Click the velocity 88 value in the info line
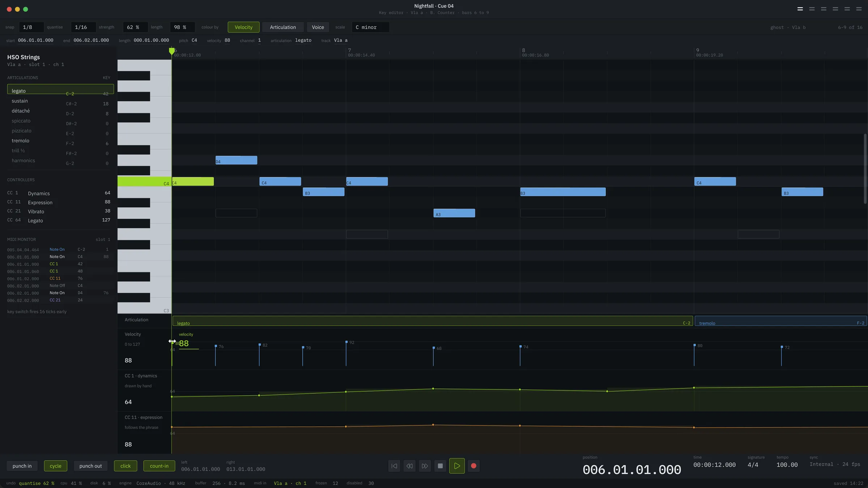Screen dimensions: 868x488 (x=227, y=40)
